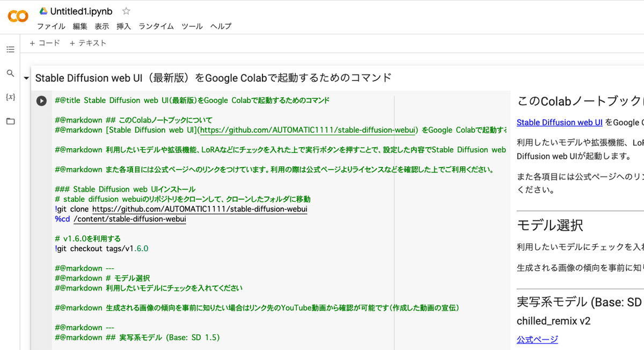
Task: Click the git clone GitHub repository URL in code
Action: [x=200, y=209]
